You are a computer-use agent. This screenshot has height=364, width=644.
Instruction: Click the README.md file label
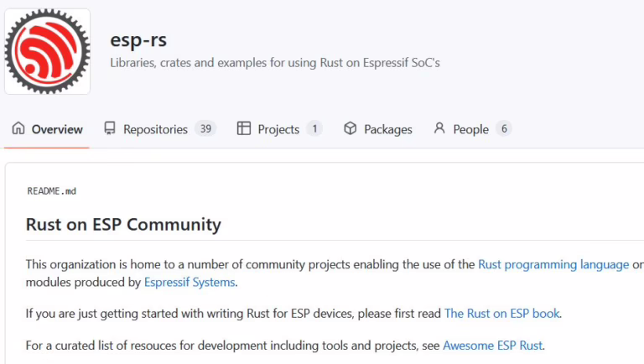[52, 191]
